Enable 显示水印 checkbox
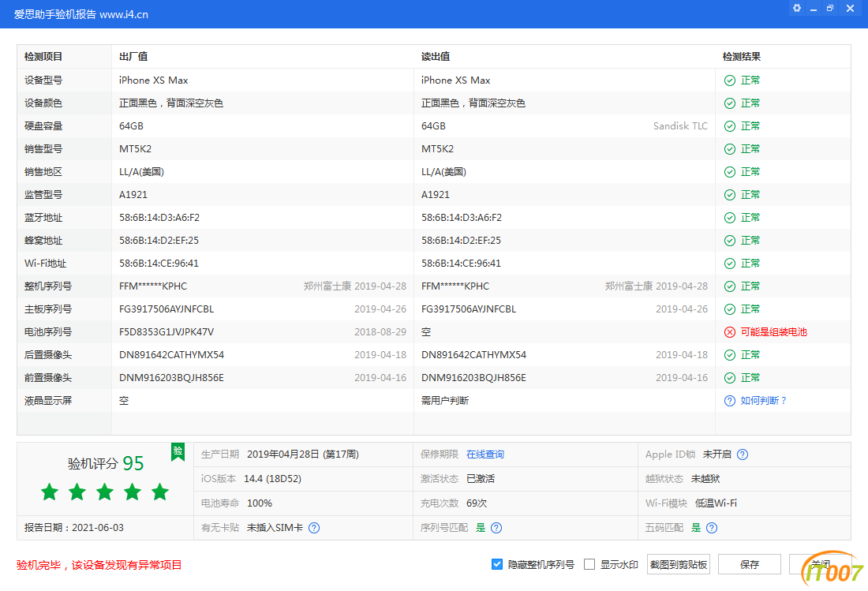This screenshot has height=591, width=868. coord(589,564)
